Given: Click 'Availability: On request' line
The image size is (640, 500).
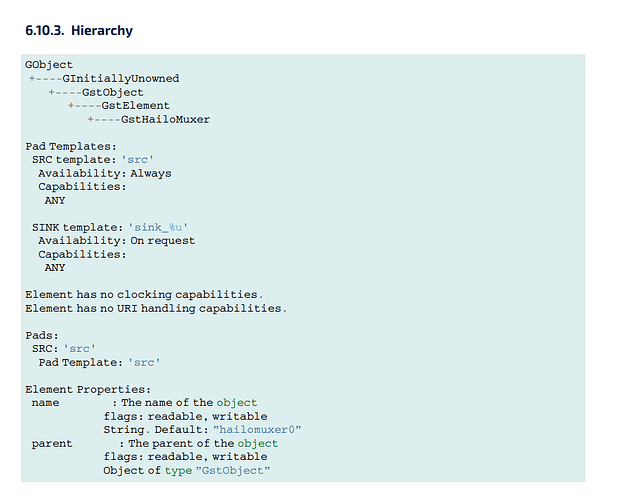Looking at the screenshot, I should (x=116, y=240).
